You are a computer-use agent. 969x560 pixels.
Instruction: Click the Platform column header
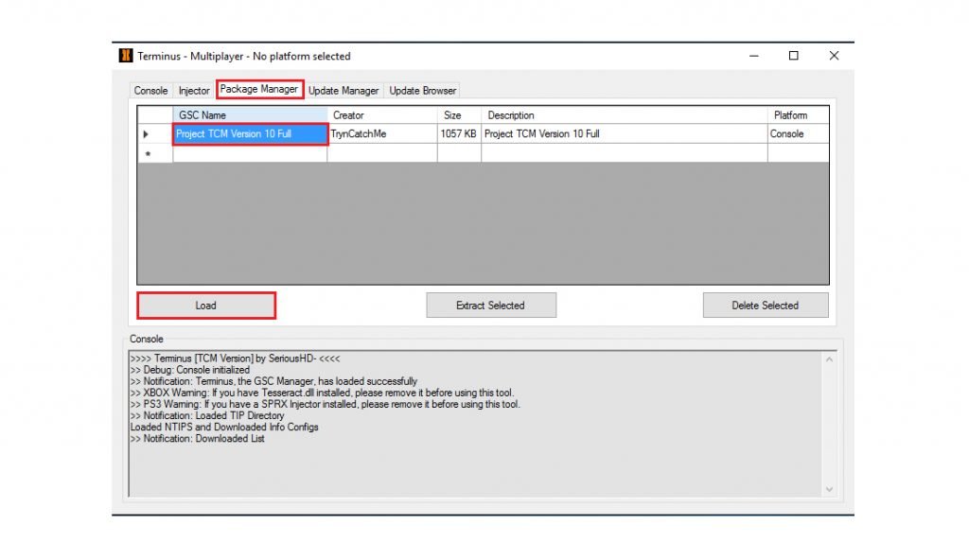coord(798,115)
